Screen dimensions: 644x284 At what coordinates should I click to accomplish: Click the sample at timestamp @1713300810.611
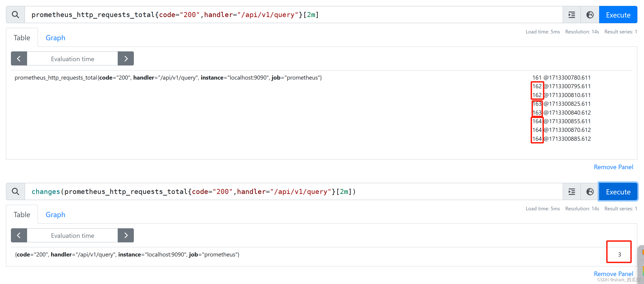pyautogui.click(x=561, y=95)
